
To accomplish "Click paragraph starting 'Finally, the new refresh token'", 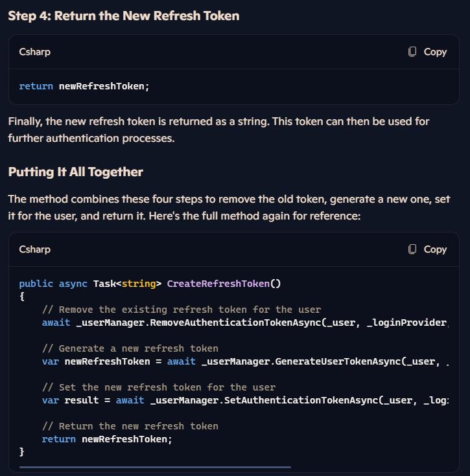I will (x=218, y=130).
